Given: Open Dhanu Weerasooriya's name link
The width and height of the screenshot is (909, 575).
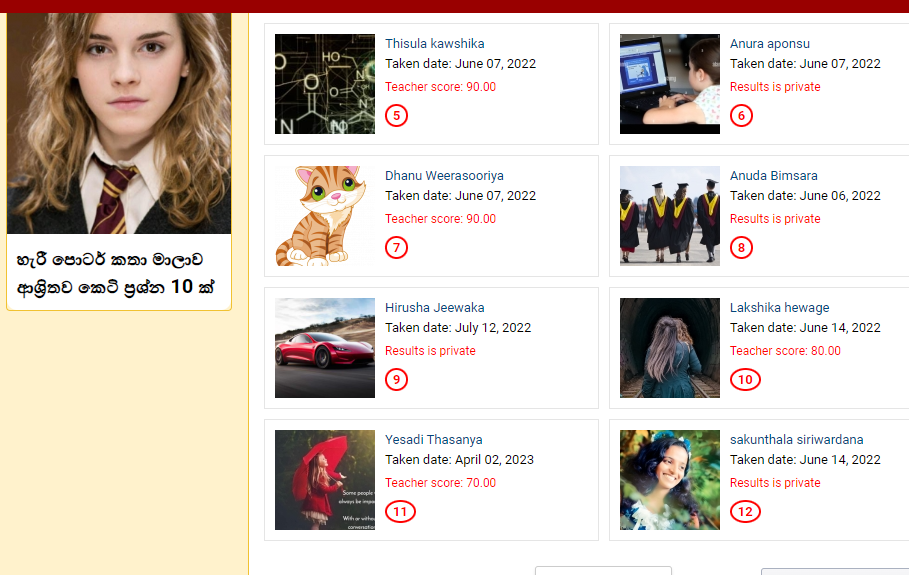Looking at the screenshot, I should pyautogui.click(x=445, y=176).
